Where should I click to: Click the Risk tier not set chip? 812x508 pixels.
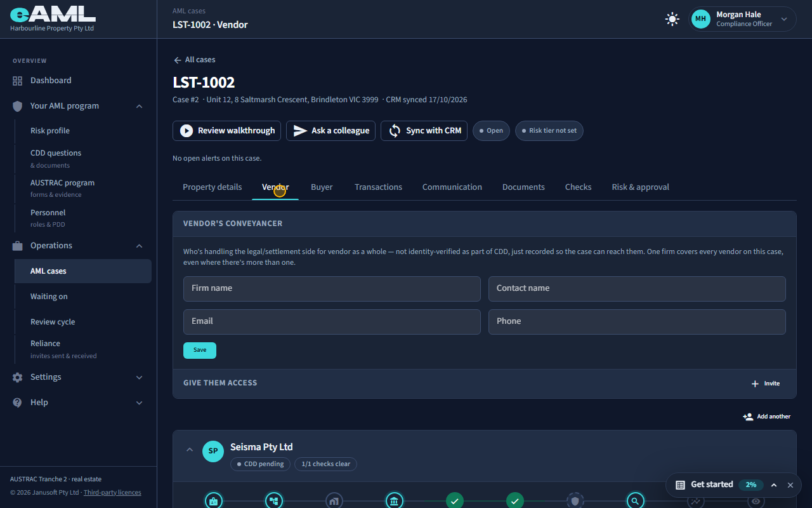pyautogui.click(x=549, y=131)
